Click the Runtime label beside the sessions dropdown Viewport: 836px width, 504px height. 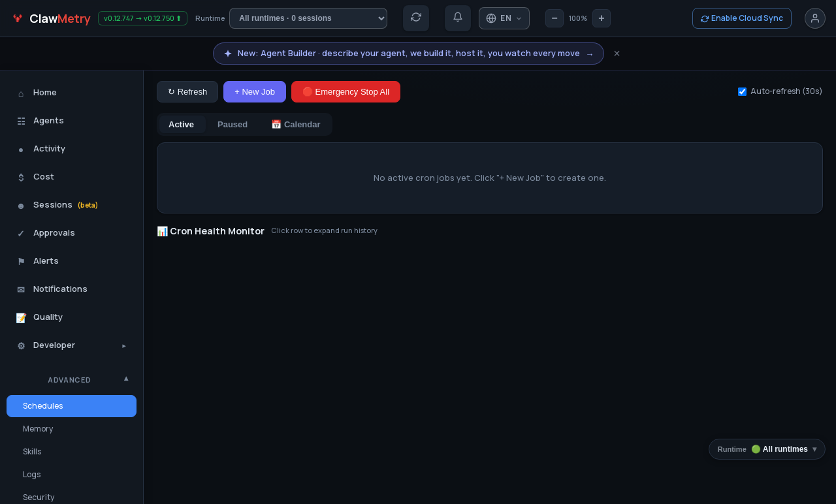210,18
